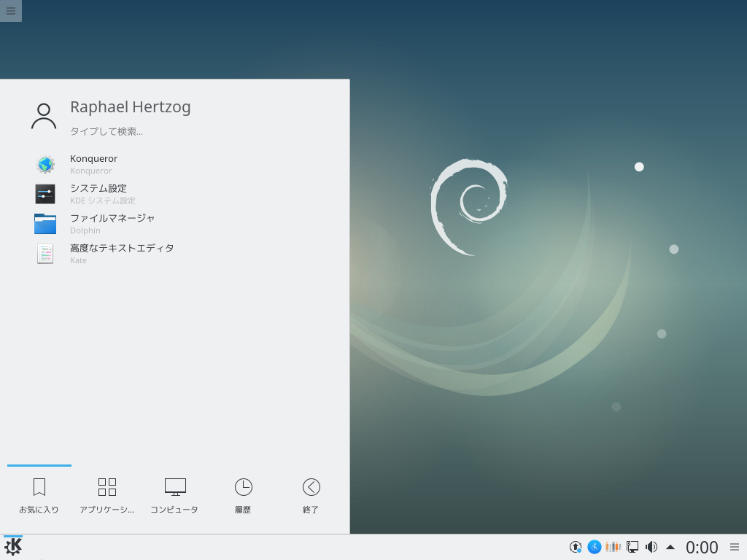Viewport: 747px width, 560px height.
Task: Open the clock showing 0:00
Action: coord(702,547)
